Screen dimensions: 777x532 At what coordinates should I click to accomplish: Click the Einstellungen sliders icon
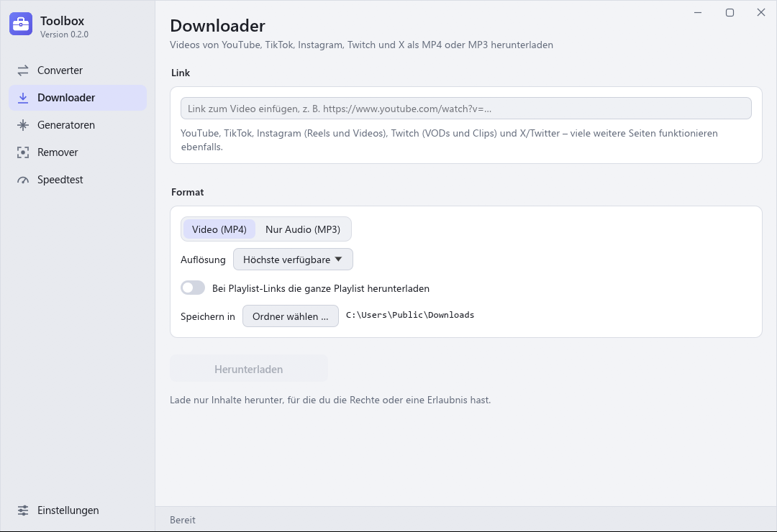(23, 510)
